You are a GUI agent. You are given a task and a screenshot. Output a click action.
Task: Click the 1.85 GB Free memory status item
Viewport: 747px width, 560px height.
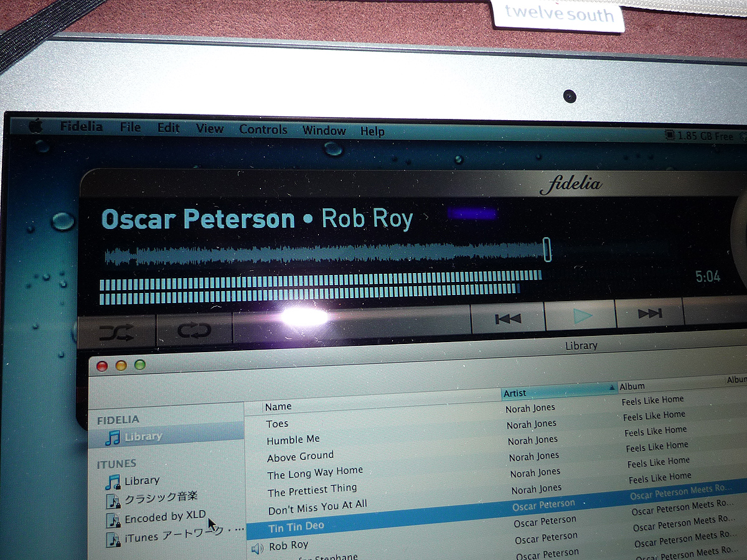(699, 136)
